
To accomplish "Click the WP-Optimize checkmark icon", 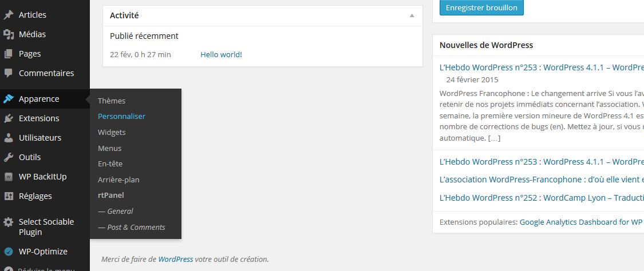I will 9,252.
